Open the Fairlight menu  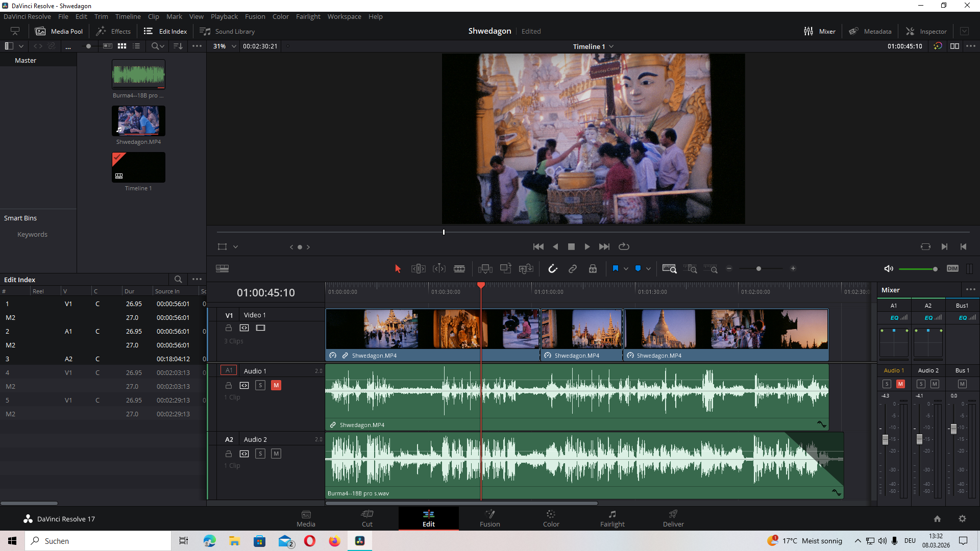coord(308,16)
